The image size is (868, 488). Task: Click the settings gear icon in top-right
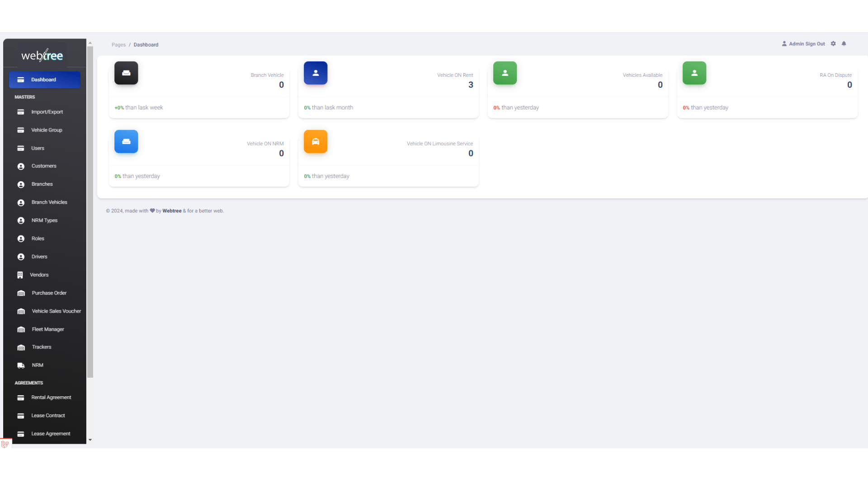tap(834, 43)
